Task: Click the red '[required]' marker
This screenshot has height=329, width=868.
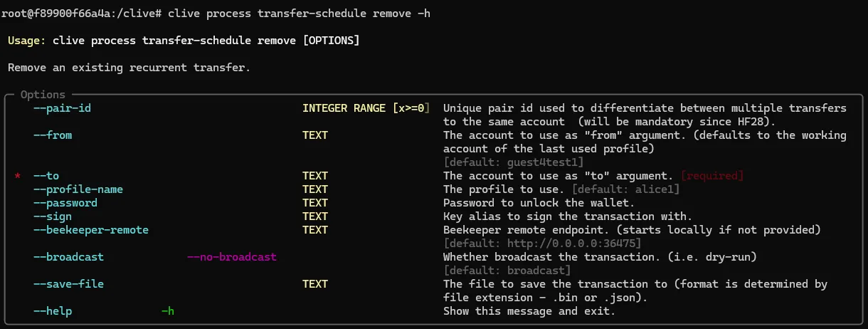Action: point(712,176)
